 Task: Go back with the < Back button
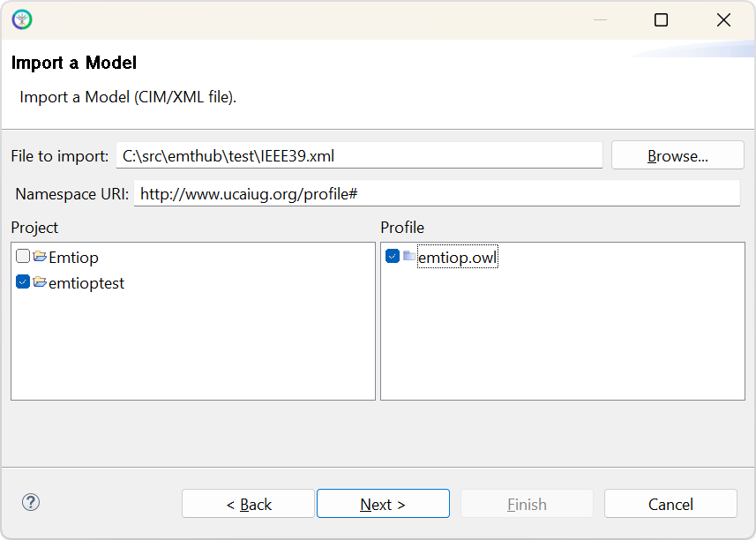tap(248, 504)
